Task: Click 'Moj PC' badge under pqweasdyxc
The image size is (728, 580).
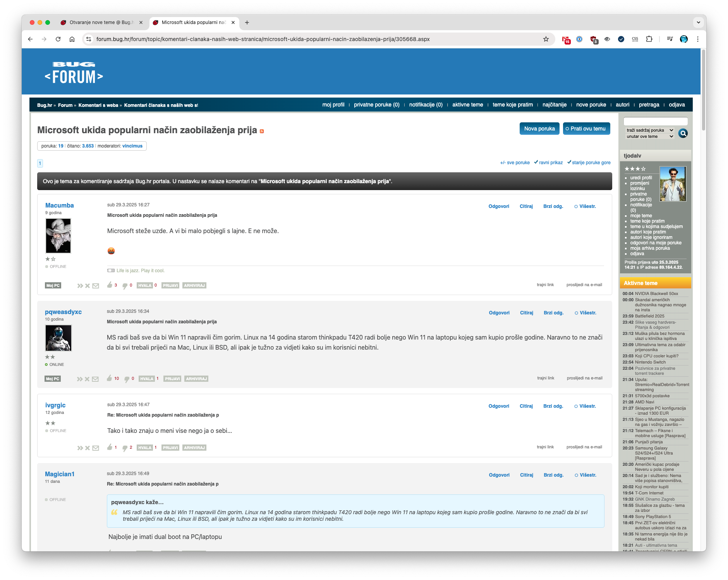Action: pos(53,379)
